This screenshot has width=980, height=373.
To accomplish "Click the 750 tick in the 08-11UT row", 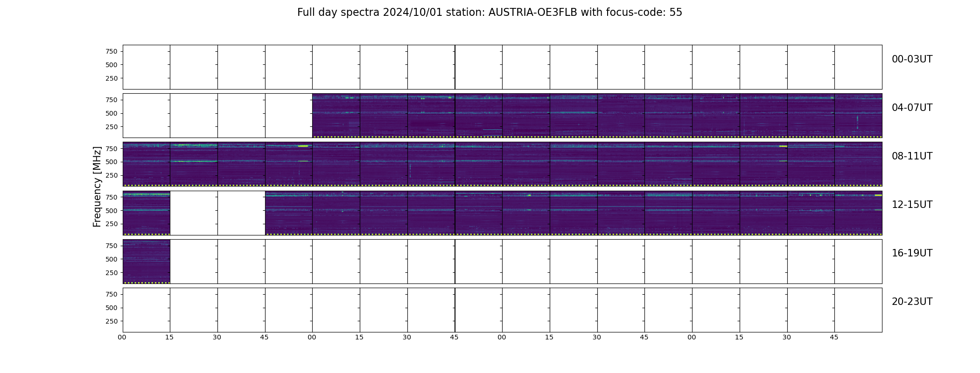I will click(x=112, y=149).
